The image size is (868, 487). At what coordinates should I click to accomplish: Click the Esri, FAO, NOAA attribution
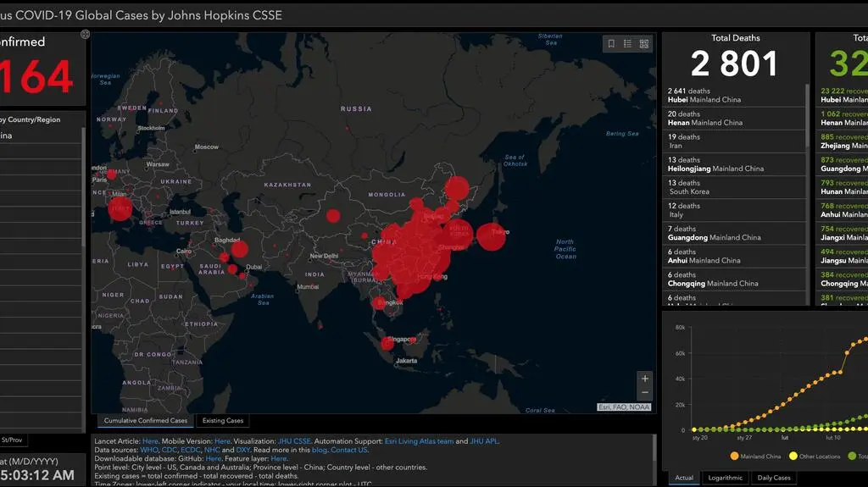tap(624, 407)
